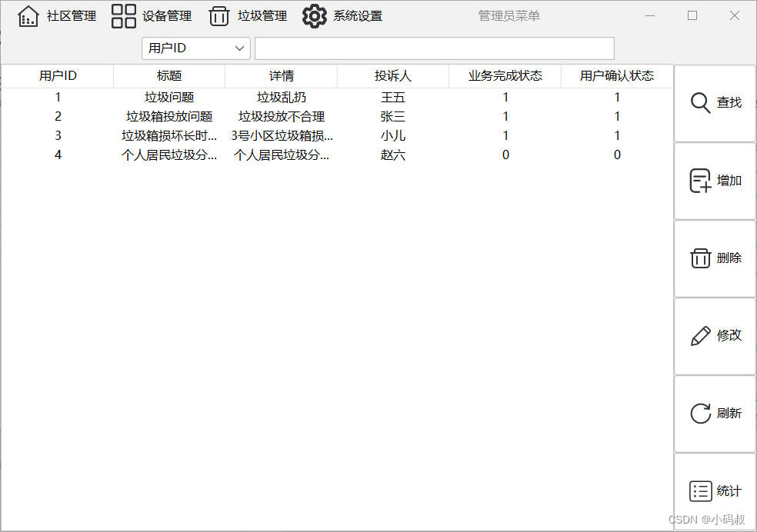Click the 删除 button label

coord(729,258)
